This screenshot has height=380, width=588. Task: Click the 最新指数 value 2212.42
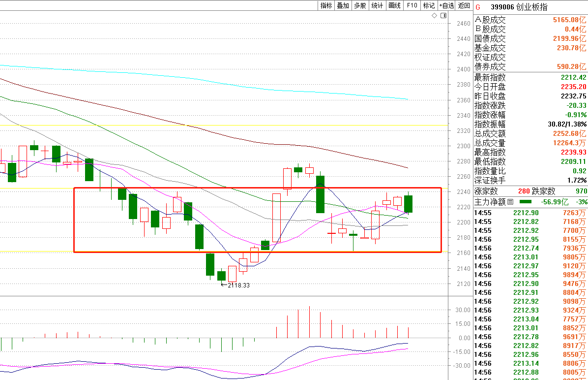click(x=573, y=77)
